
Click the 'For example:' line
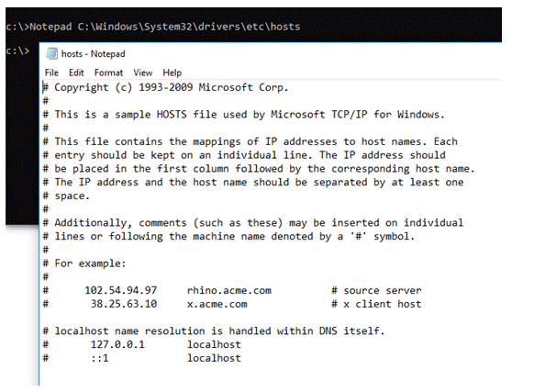click(90, 263)
